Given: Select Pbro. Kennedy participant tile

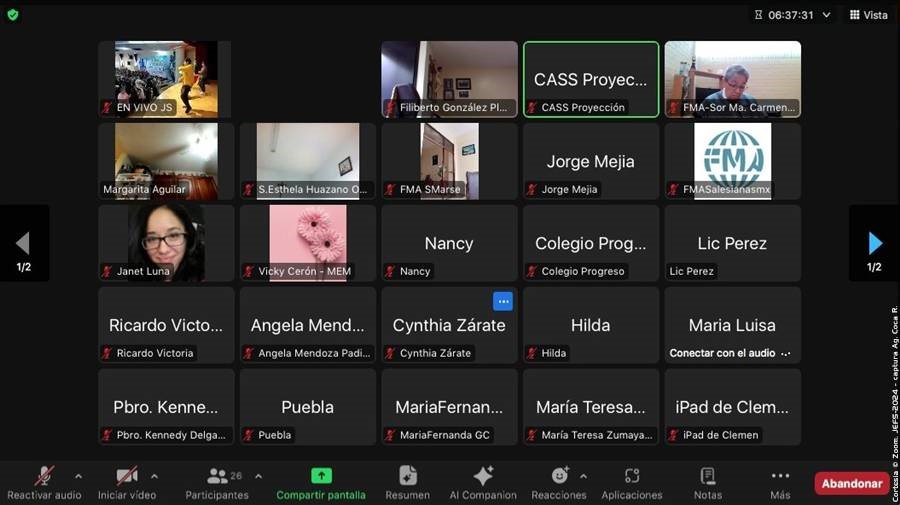Looking at the screenshot, I should 166,407.
